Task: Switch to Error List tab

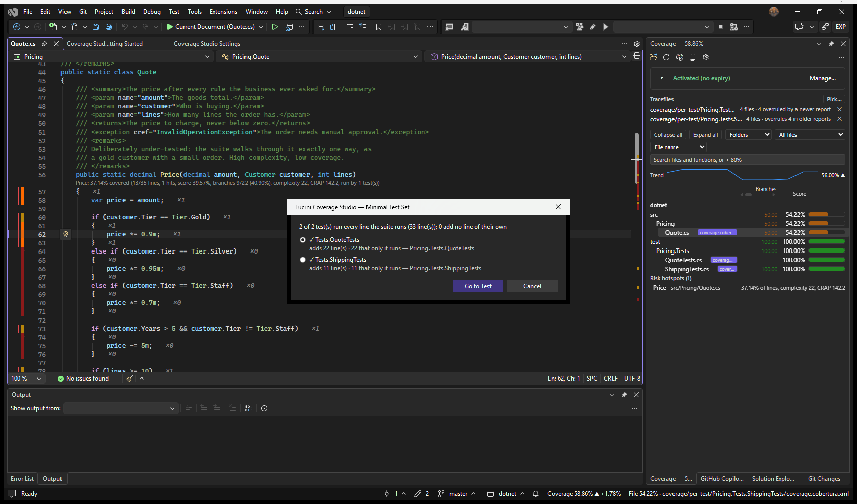Action: [22, 479]
